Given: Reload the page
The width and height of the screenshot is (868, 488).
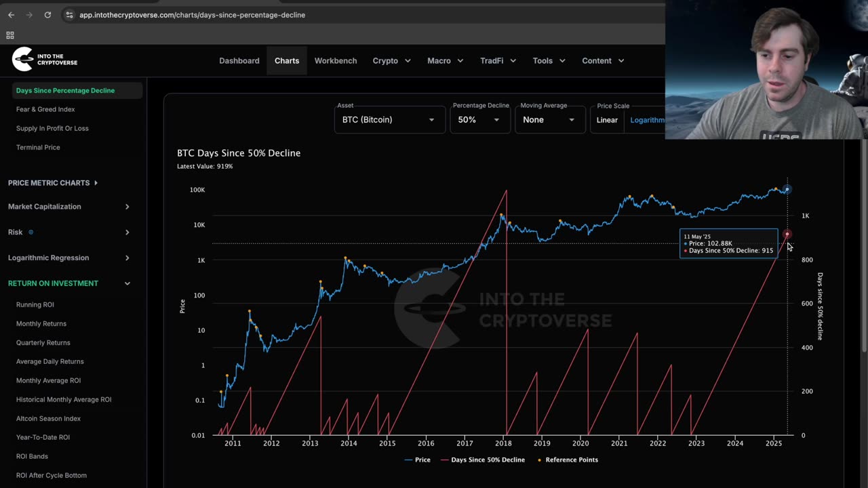Looking at the screenshot, I should [47, 15].
